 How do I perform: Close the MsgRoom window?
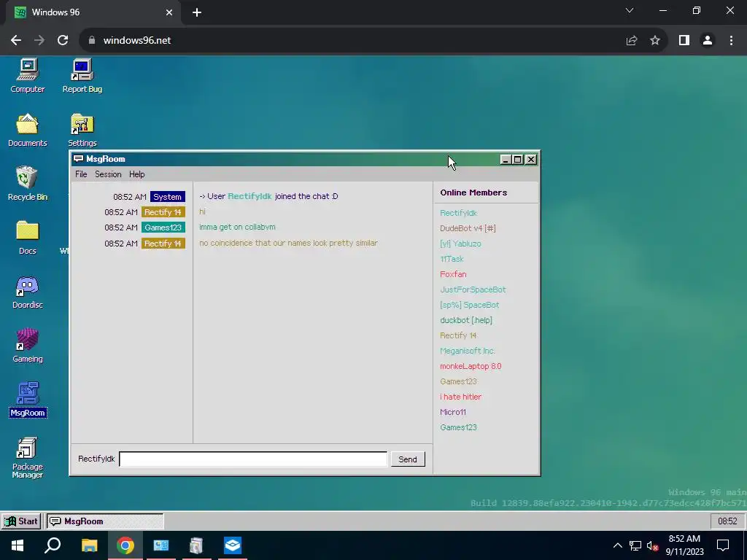click(x=531, y=160)
